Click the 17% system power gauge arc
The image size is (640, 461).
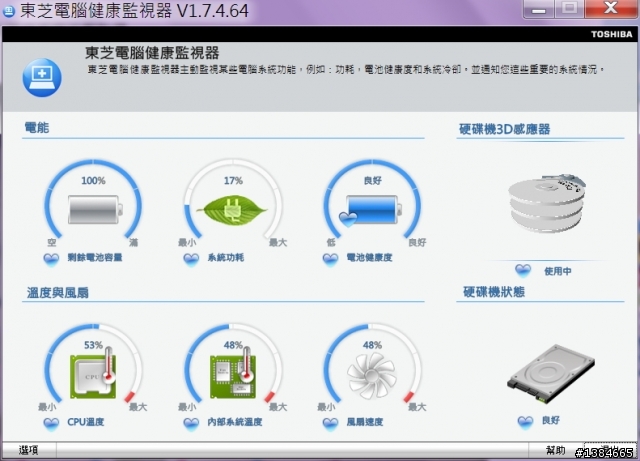(x=233, y=198)
